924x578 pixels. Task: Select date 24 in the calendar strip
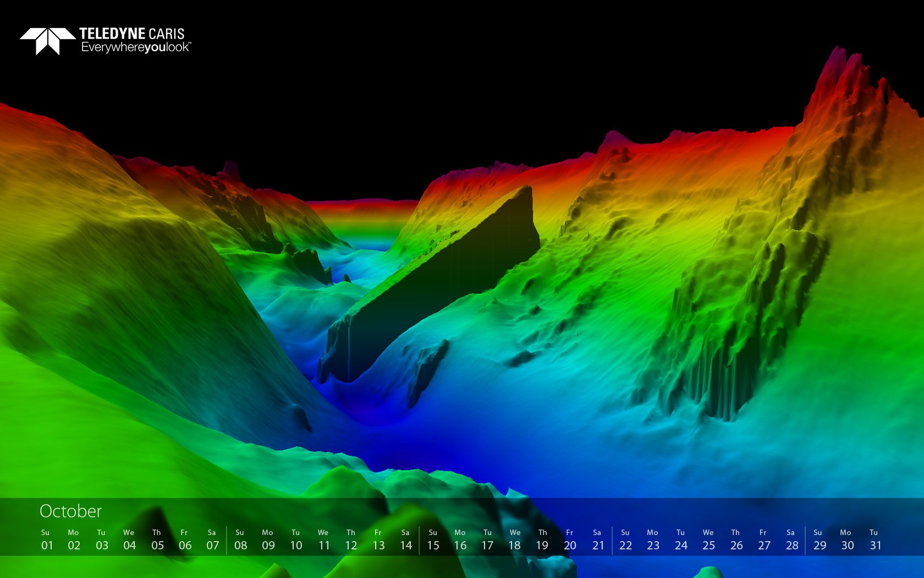coord(681,546)
